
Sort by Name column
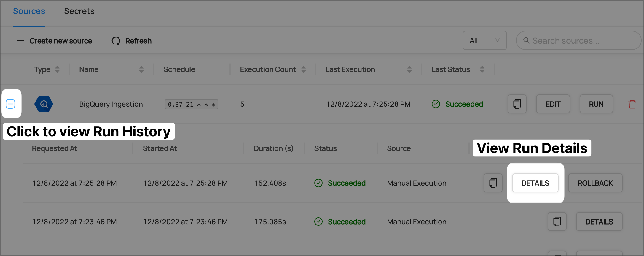click(x=141, y=69)
